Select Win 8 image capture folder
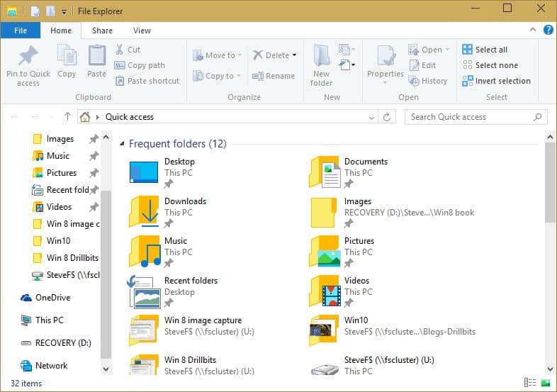The image size is (557, 392). click(192, 330)
